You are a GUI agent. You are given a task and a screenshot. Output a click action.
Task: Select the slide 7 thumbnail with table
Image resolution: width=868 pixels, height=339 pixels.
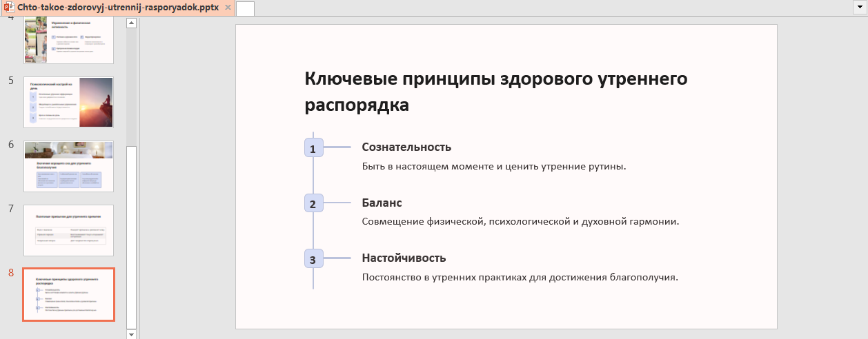(x=68, y=230)
